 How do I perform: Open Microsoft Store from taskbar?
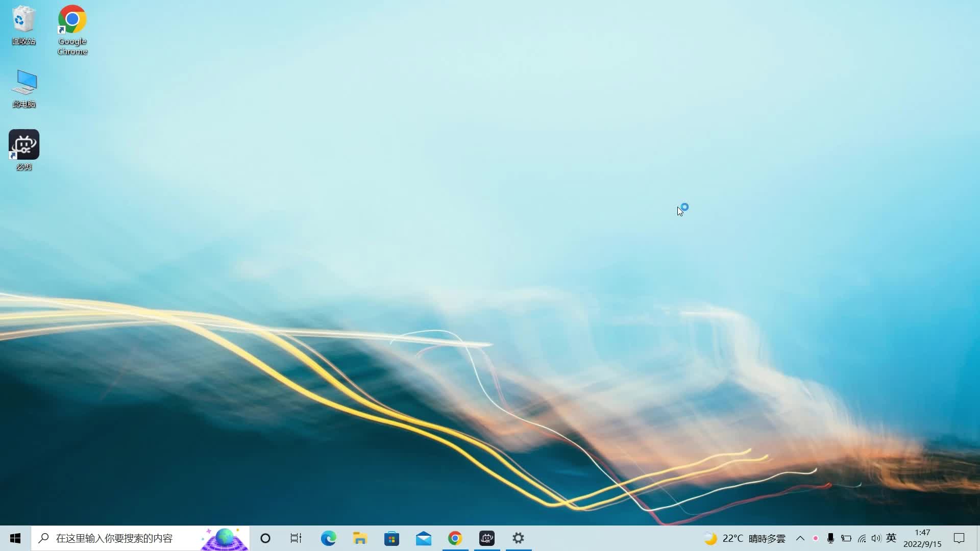(391, 538)
